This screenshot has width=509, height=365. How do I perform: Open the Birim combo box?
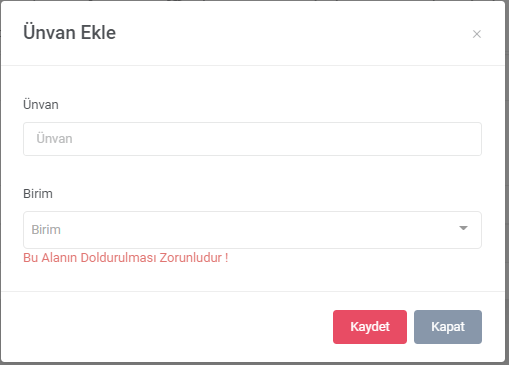point(252,230)
